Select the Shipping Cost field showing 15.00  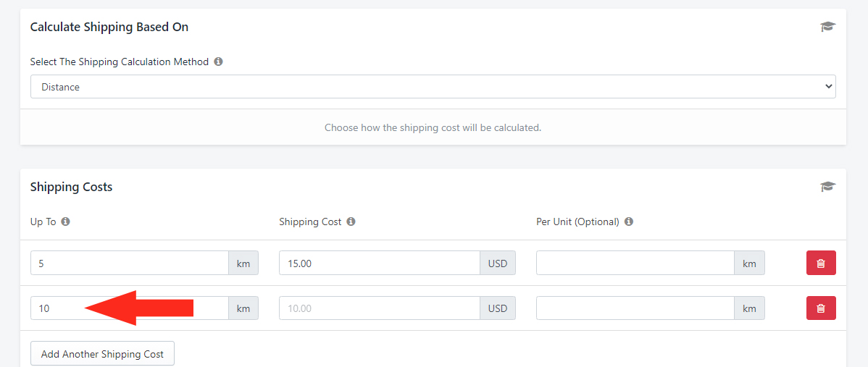click(x=379, y=263)
